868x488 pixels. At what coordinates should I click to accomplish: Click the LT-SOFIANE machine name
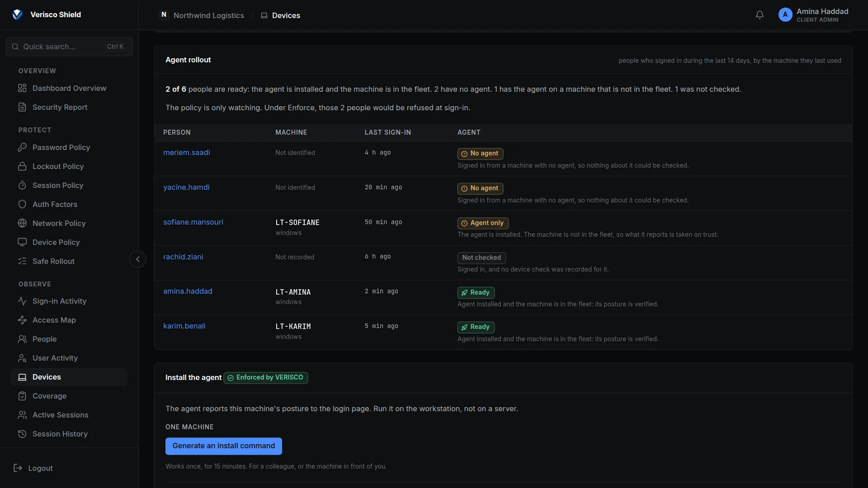click(297, 223)
